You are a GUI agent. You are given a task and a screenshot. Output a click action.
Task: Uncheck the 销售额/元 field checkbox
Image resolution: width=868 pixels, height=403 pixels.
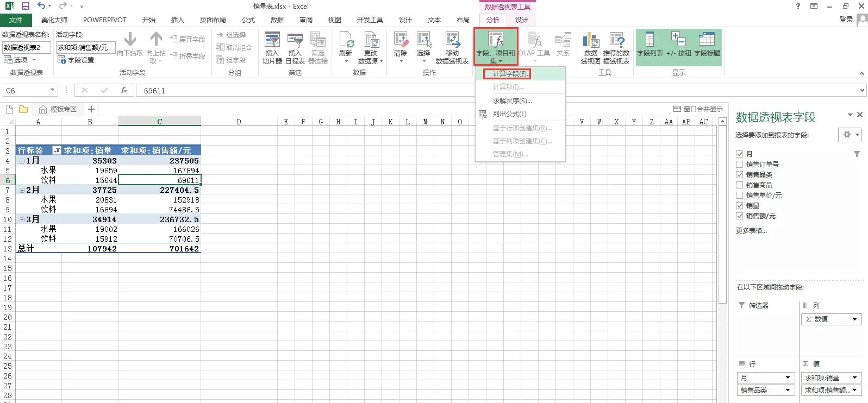point(739,216)
